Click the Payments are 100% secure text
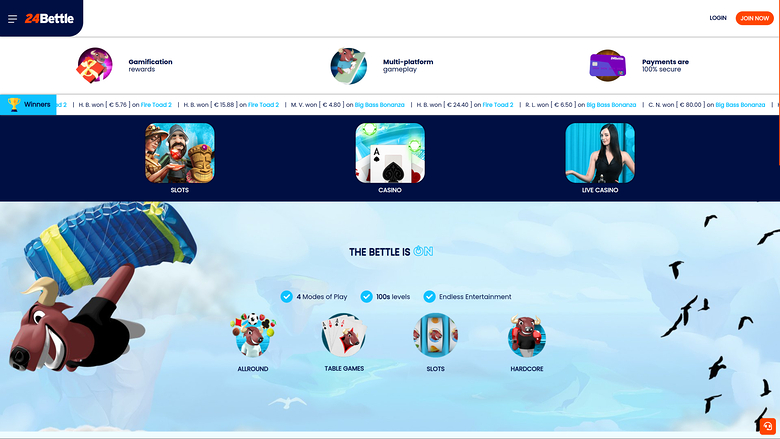 [x=666, y=65]
